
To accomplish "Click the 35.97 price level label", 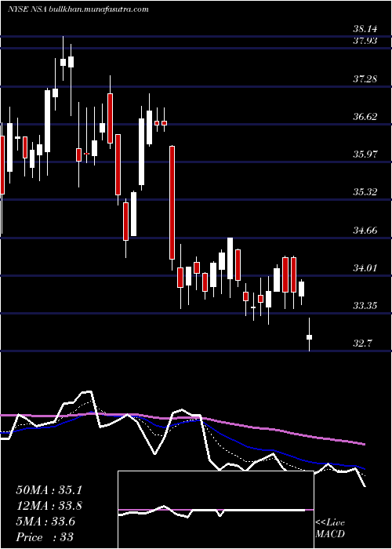I will click(x=365, y=154).
